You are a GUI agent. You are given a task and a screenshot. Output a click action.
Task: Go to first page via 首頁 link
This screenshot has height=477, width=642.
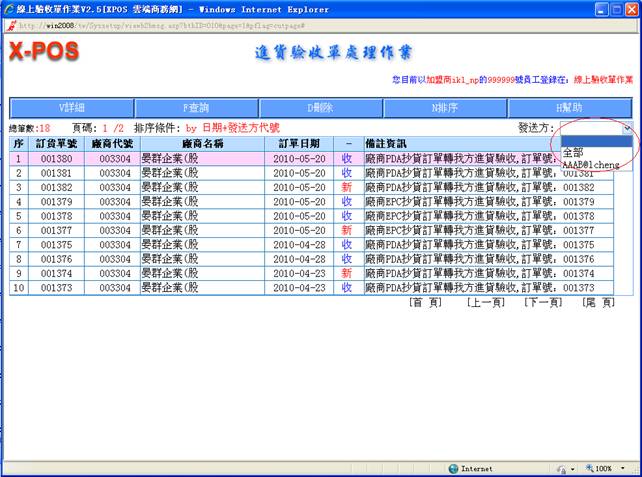tap(427, 303)
